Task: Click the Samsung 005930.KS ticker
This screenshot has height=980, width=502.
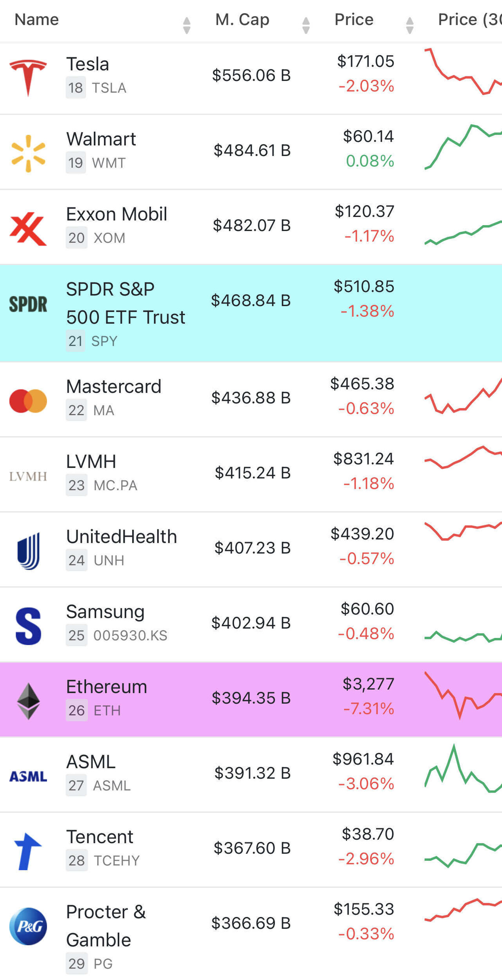Action: click(x=130, y=635)
